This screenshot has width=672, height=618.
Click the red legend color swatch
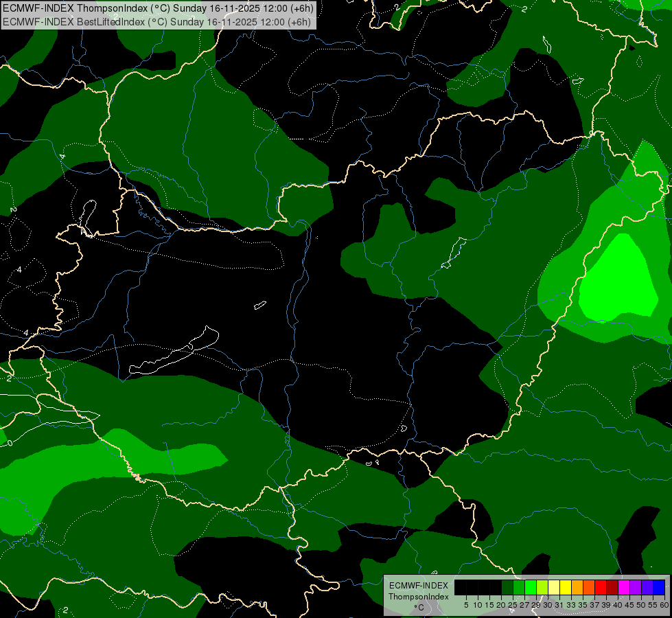[x=601, y=587]
